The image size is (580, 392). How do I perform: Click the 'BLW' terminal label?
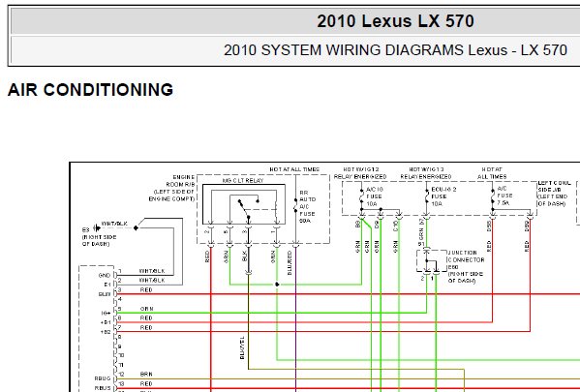[x=105, y=294]
